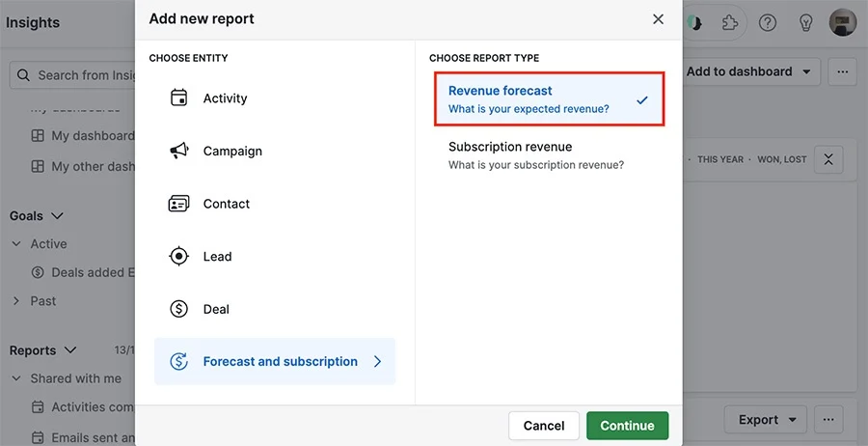The width and height of the screenshot is (868, 446).
Task: Collapse the Goals section
Action: point(57,216)
